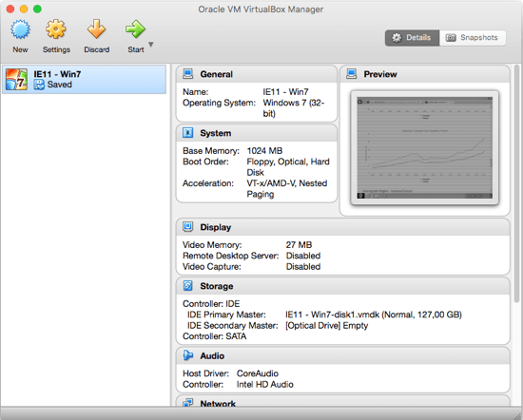523x420 pixels.
Task: Click the System section chip icon
Action: click(x=187, y=133)
